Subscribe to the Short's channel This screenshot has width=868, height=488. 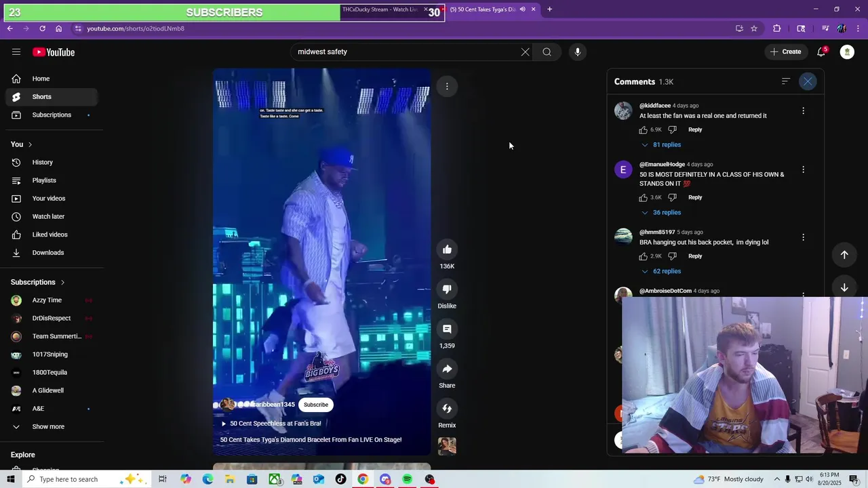[316, 405]
